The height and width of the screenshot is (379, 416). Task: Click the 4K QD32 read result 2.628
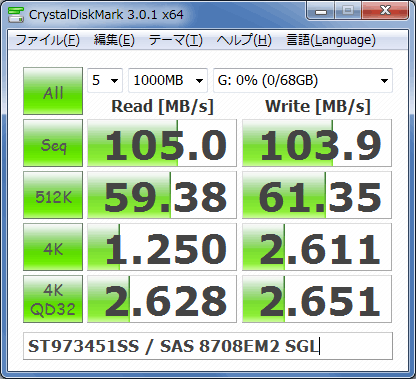point(162,299)
